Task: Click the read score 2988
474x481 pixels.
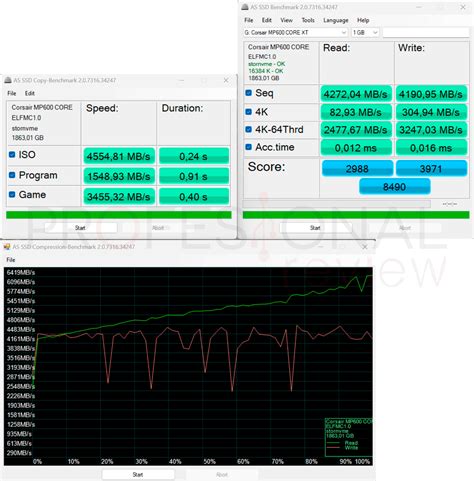Action: click(357, 169)
